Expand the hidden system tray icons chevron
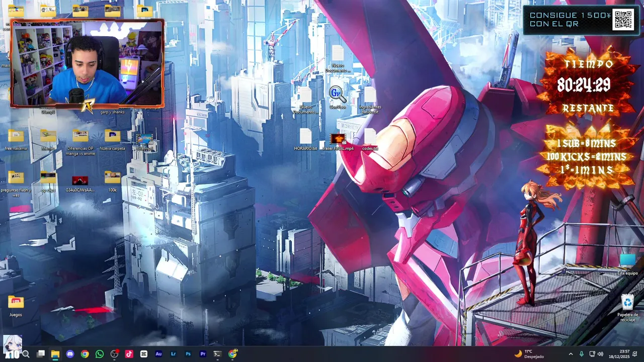644x362 pixels. coord(571,354)
